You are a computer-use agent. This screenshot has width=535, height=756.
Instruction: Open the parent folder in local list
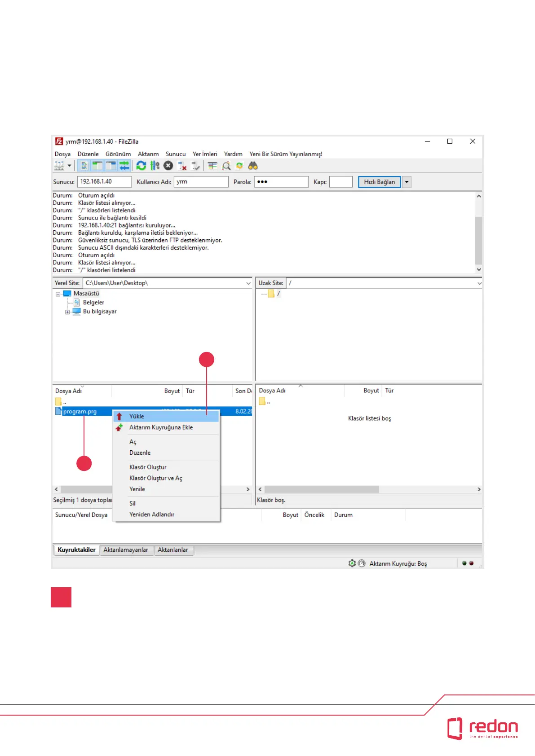click(x=60, y=402)
